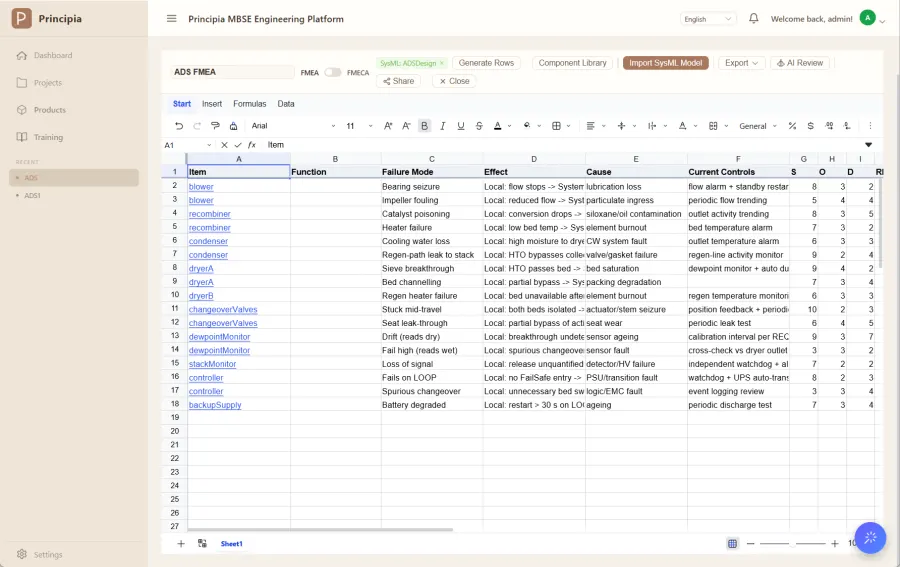Open the Arial font family dropdown
The width and height of the screenshot is (900, 567).
pyautogui.click(x=293, y=126)
